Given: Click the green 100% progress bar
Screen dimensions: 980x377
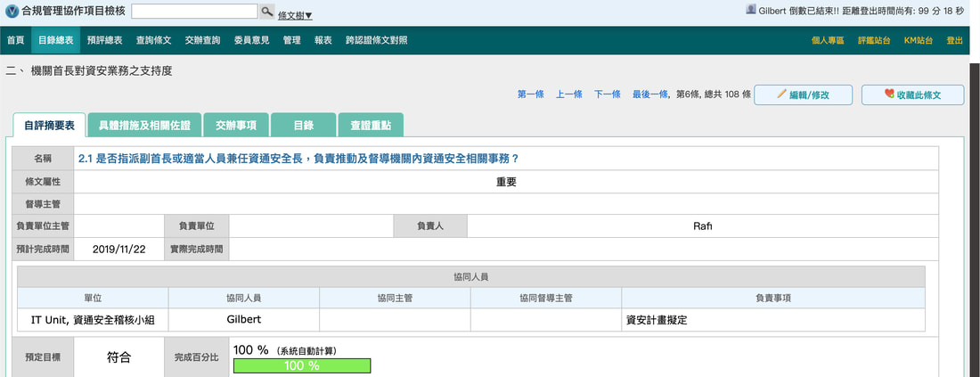Looking at the screenshot, I should [x=302, y=365].
